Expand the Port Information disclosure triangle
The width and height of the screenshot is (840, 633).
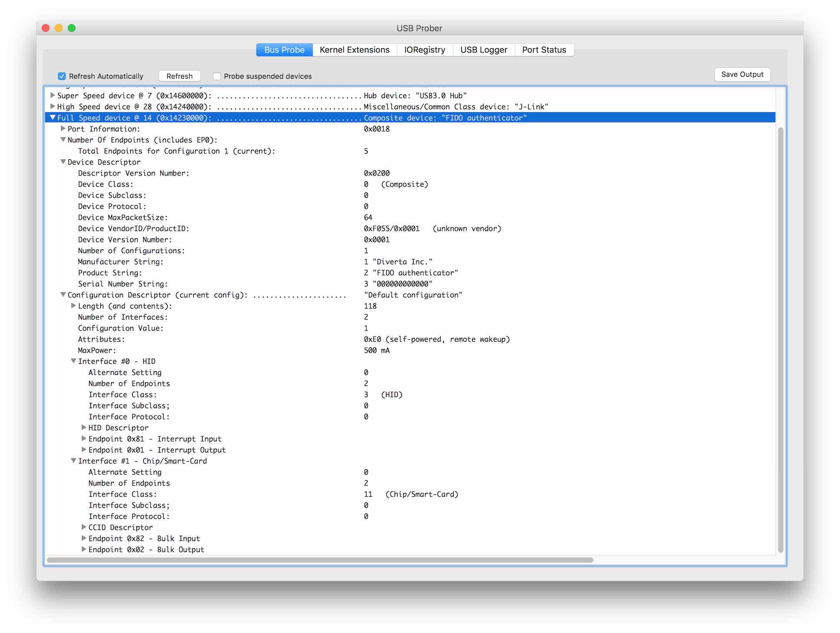click(x=62, y=129)
